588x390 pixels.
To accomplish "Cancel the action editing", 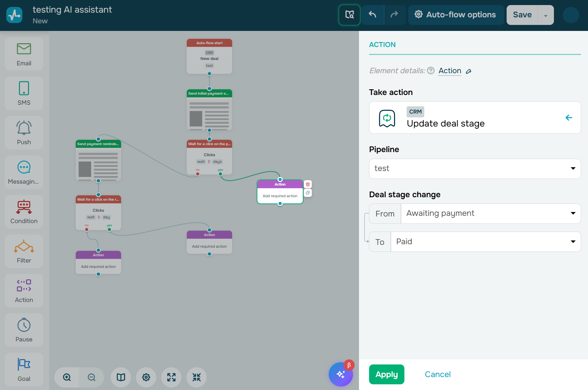I will [x=438, y=374].
